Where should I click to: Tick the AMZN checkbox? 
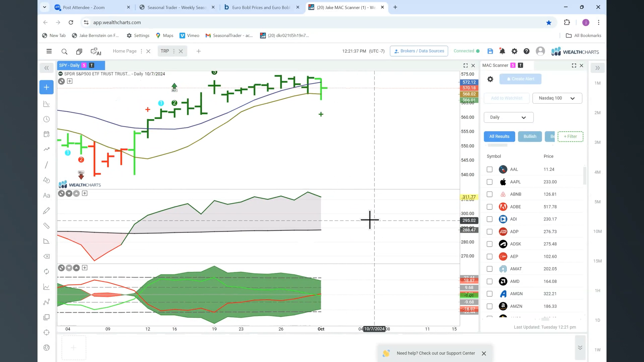click(x=489, y=306)
